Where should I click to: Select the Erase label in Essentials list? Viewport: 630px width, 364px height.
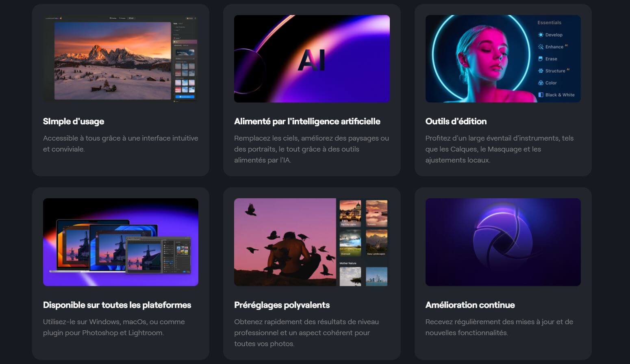(551, 59)
